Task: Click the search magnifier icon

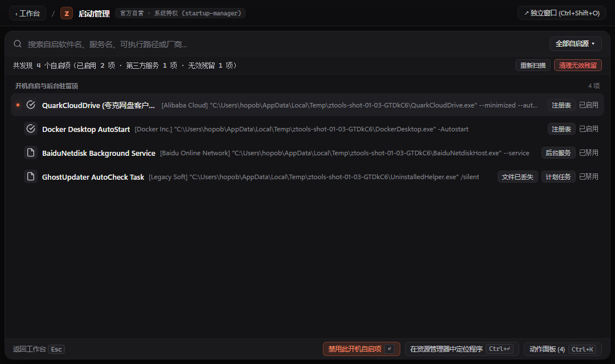Action: (18, 44)
